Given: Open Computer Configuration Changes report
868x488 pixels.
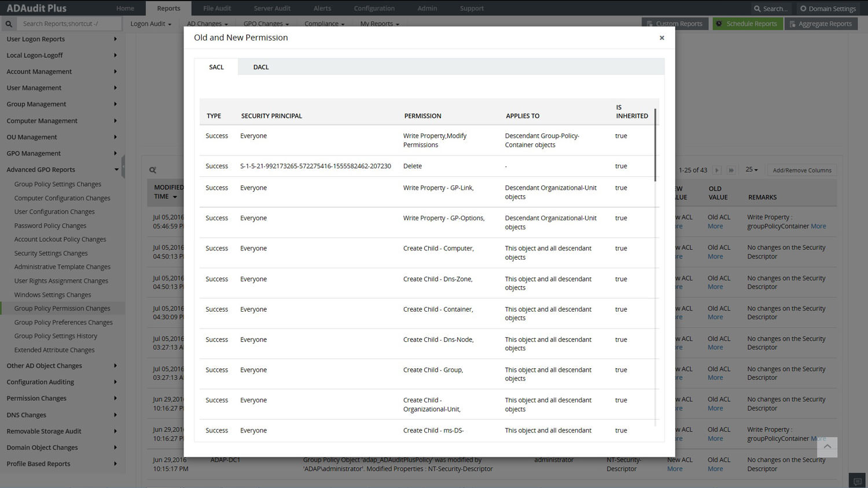Looking at the screenshot, I should (x=62, y=198).
